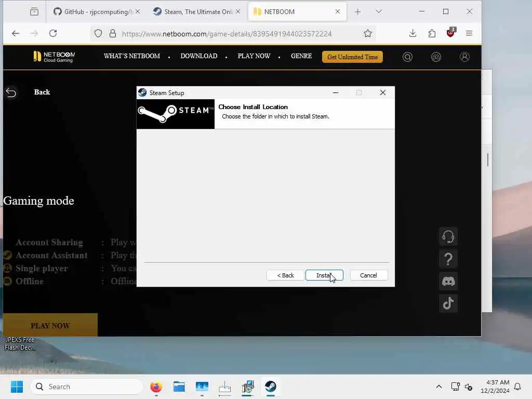Click the Netboom help question mark icon
The image size is (532, 399).
coord(448,259)
